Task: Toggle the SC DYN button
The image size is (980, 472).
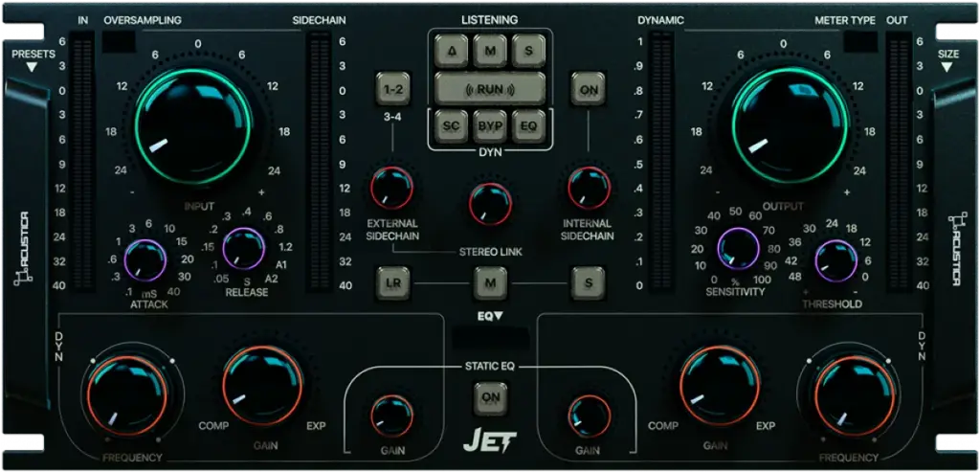Action: pos(453,125)
